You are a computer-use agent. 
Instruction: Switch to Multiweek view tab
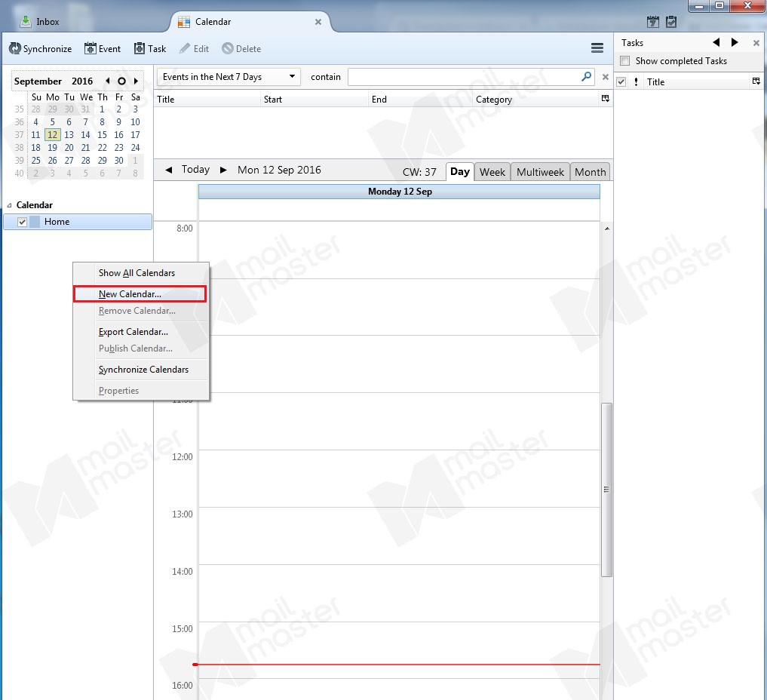540,172
